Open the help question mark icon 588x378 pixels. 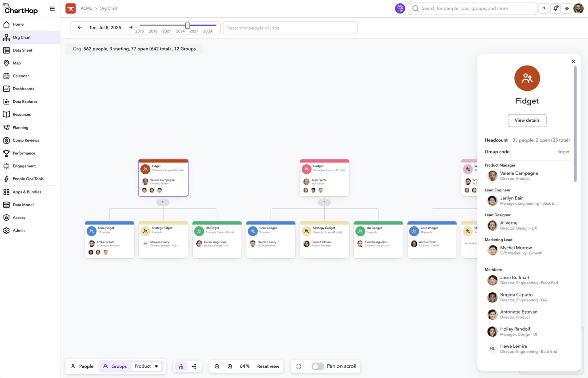544,9
